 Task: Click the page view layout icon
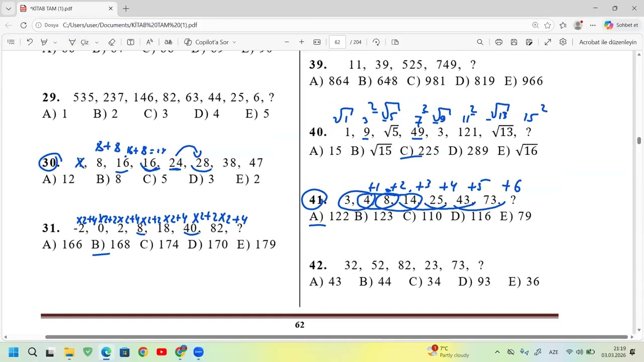395,42
